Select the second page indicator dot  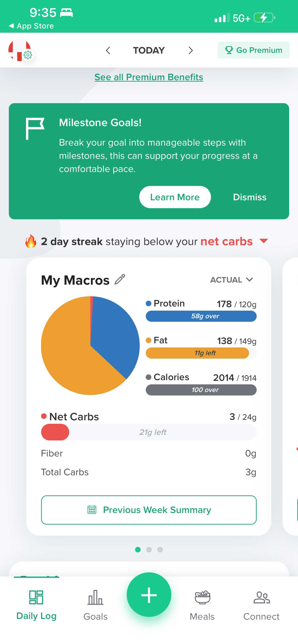[x=149, y=549]
